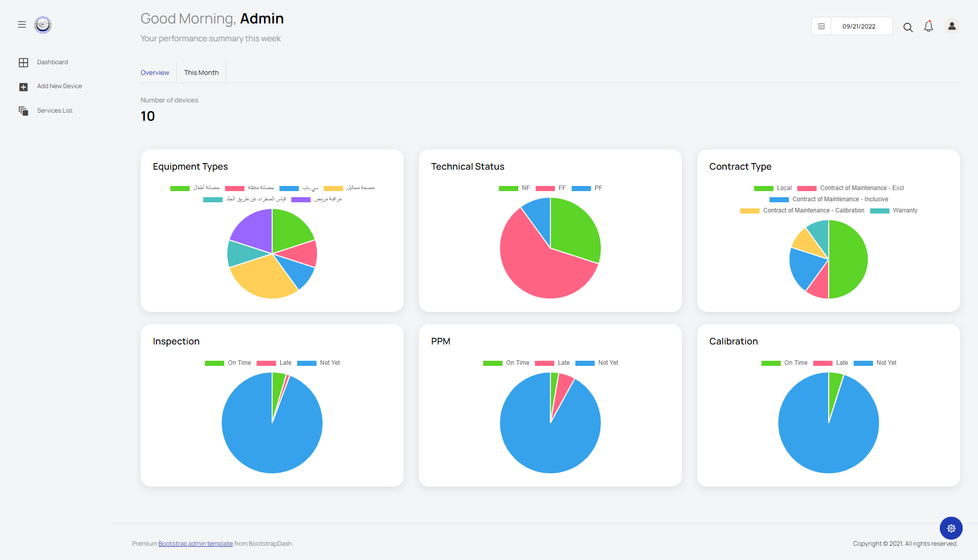The width and height of the screenshot is (978, 560).
Task: Click the Technical Status card title
Action: [467, 167]
